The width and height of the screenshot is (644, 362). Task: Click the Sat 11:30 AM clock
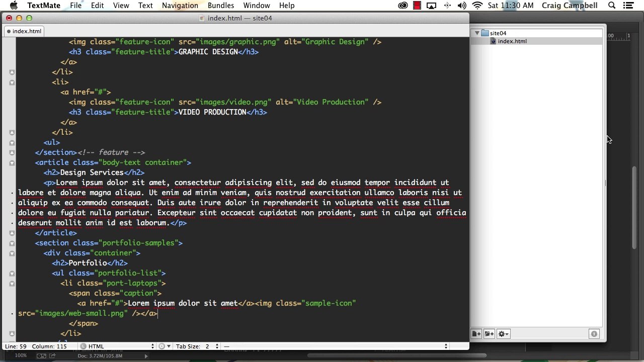(x=511, y=6)
